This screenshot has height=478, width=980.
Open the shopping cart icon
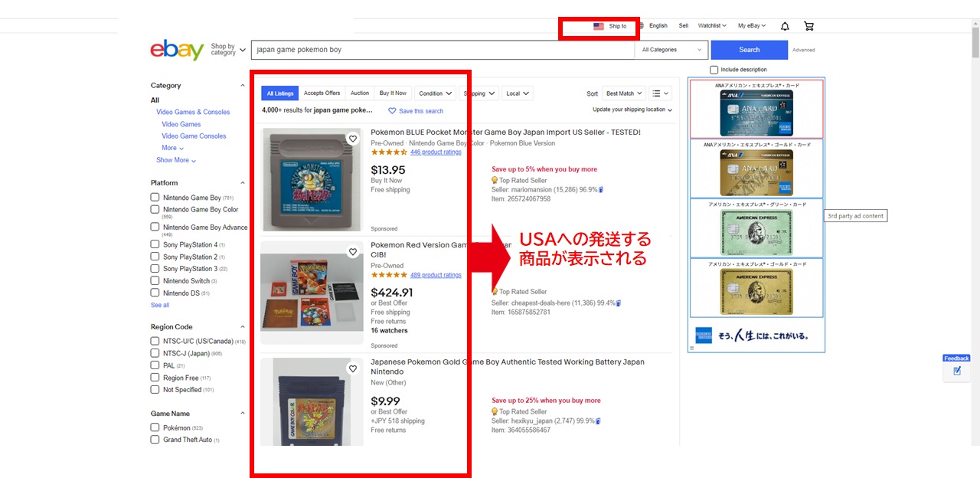coord(808,26)
